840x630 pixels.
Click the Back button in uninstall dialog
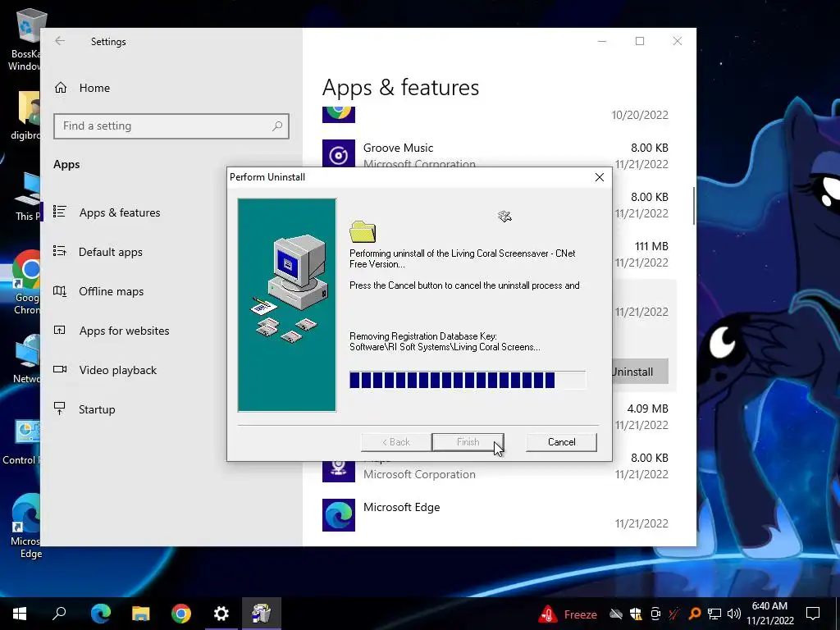coord(396,442)
